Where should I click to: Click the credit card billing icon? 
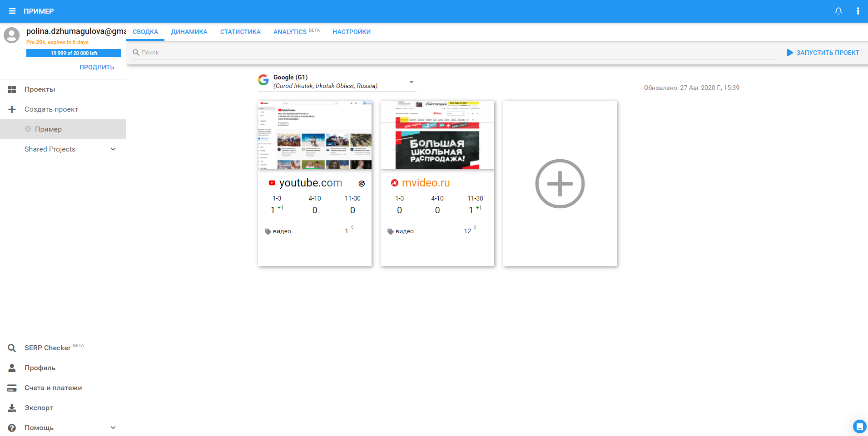[x=12, y=388]
